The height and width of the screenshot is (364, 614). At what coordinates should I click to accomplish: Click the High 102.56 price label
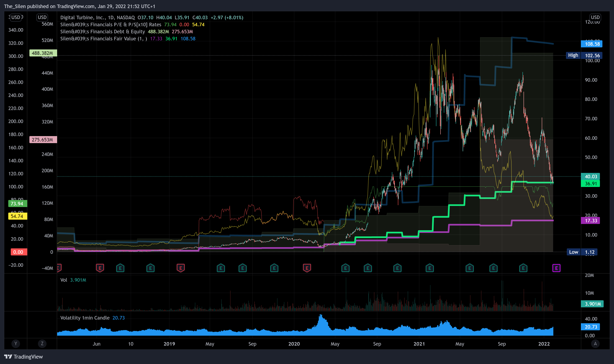(584, 55)
